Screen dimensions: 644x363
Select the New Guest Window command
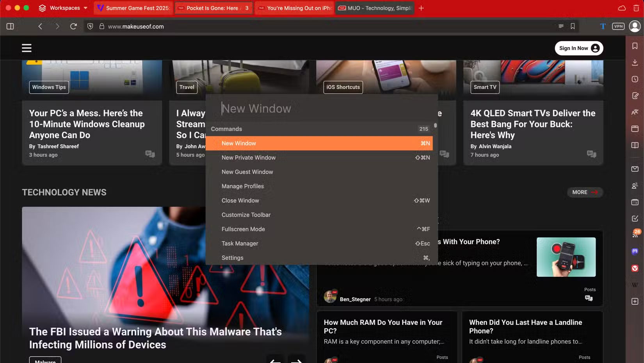point(319,172)
